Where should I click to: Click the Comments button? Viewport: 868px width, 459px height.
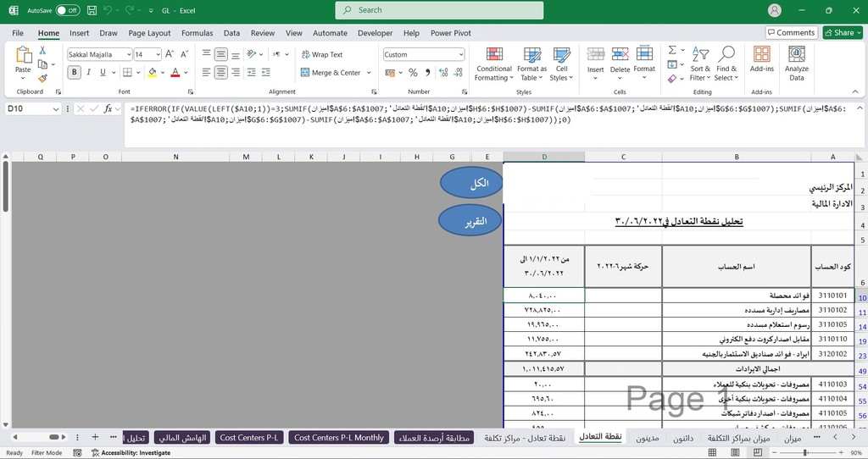point(791,33)
